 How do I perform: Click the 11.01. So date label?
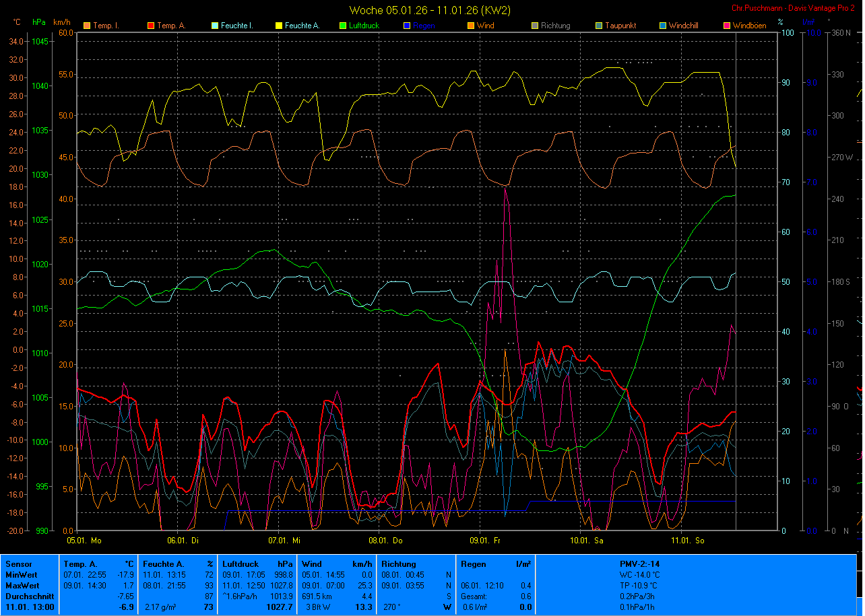pyautogui.click(x=687, y=540)
